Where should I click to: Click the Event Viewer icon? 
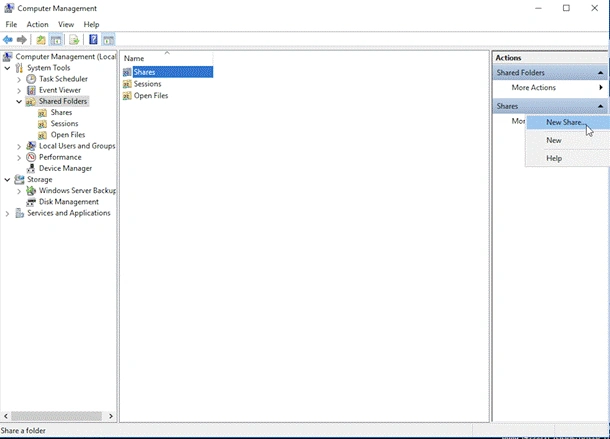click(31, 90)
